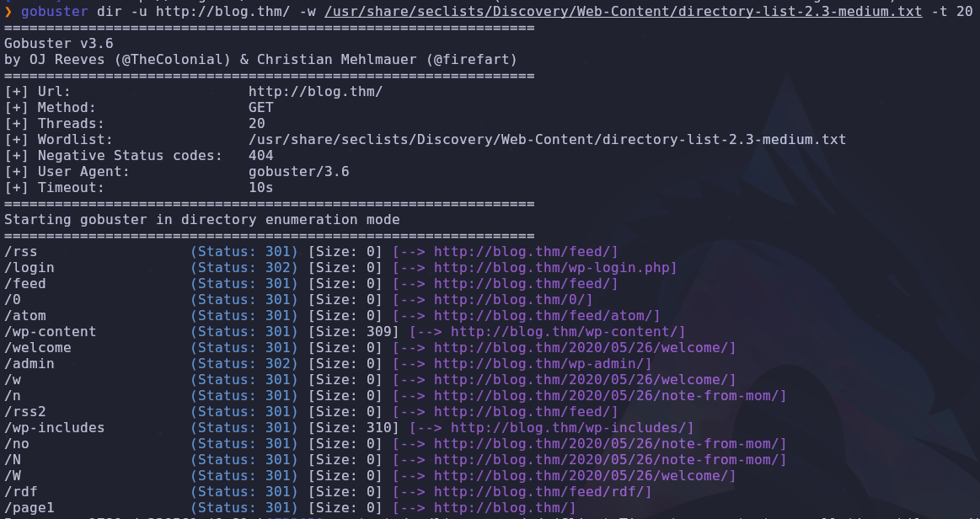Click the Timeout value '10s'
The width and height of the screenshot is (980, 519).
[x=260, y=187]
